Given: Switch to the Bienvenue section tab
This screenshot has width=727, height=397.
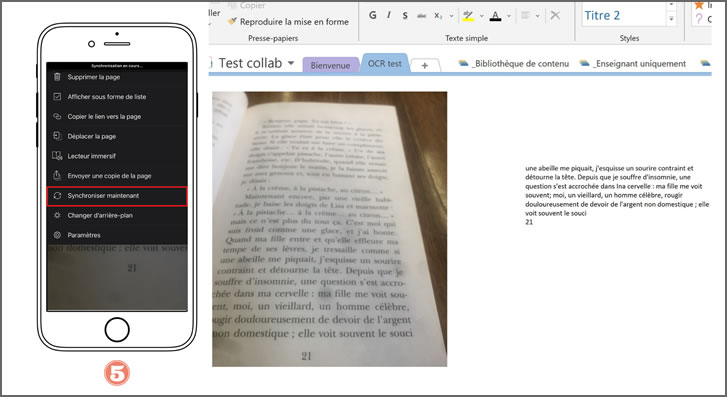Looking at the screenshot, I should (x=330, y=65).
